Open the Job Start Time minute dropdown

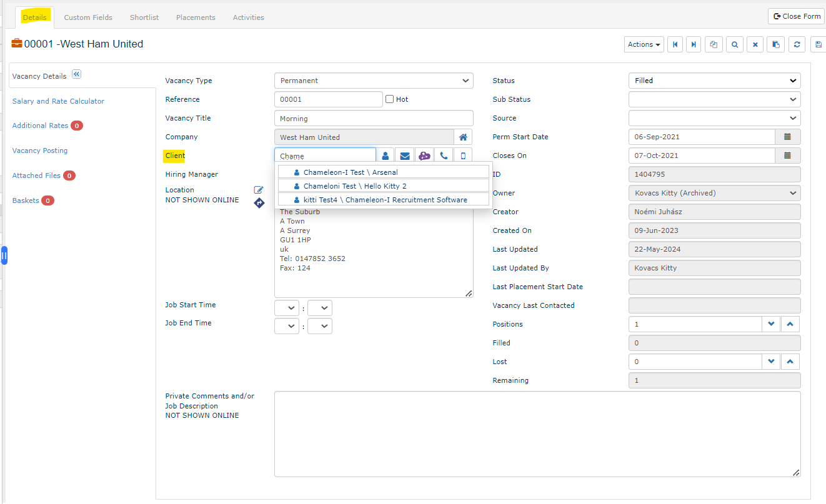coord(320,308)
